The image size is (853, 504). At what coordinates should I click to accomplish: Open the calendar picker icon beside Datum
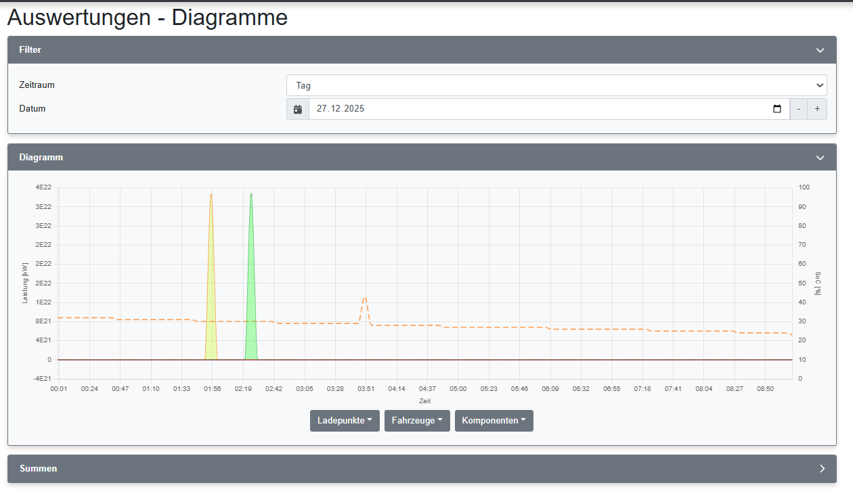click(297, 108)
